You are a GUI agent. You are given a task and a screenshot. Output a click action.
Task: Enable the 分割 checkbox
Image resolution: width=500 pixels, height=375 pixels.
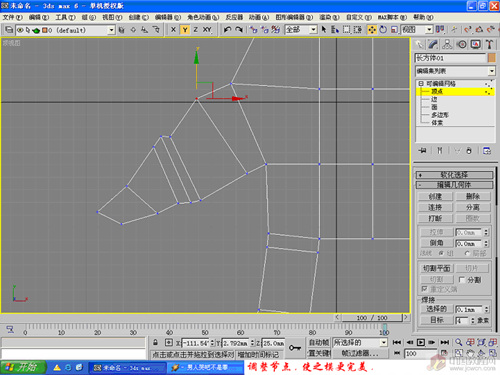462,280
